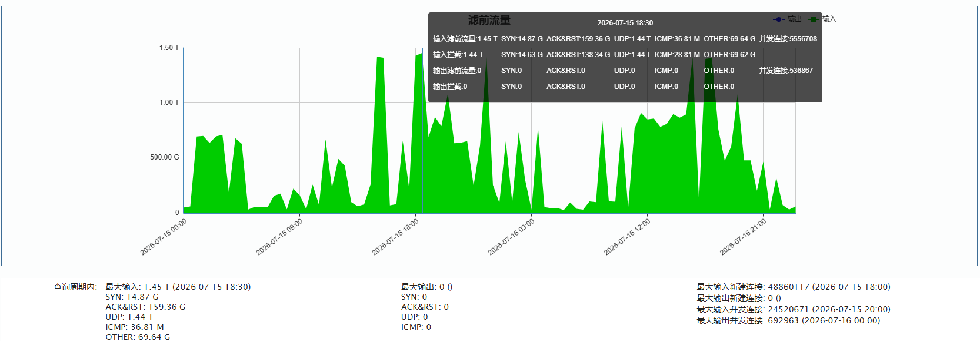Select tooltip value ACK&RST:138.34 G
Image resolution: width=980 pixels, height=341 pixels.
578,55
